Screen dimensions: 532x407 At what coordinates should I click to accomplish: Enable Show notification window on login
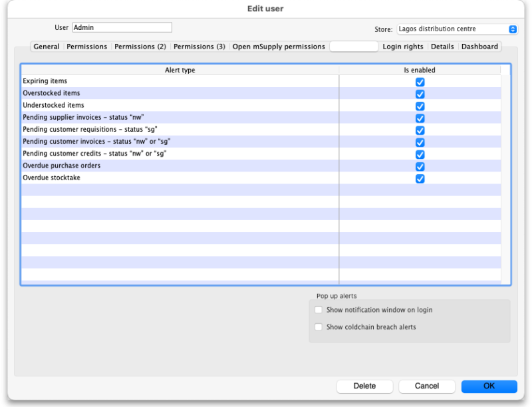[319, 309]
